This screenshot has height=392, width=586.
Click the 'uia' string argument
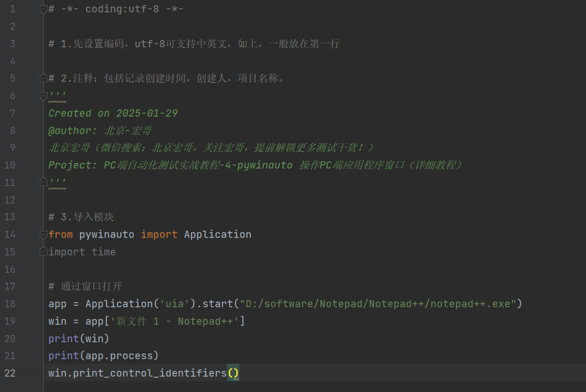click(175, 304)
